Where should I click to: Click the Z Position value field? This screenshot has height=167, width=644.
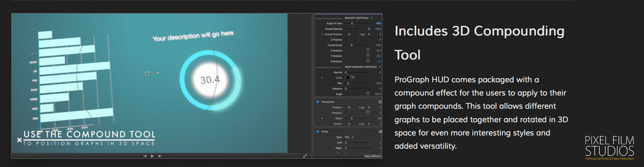380,40
